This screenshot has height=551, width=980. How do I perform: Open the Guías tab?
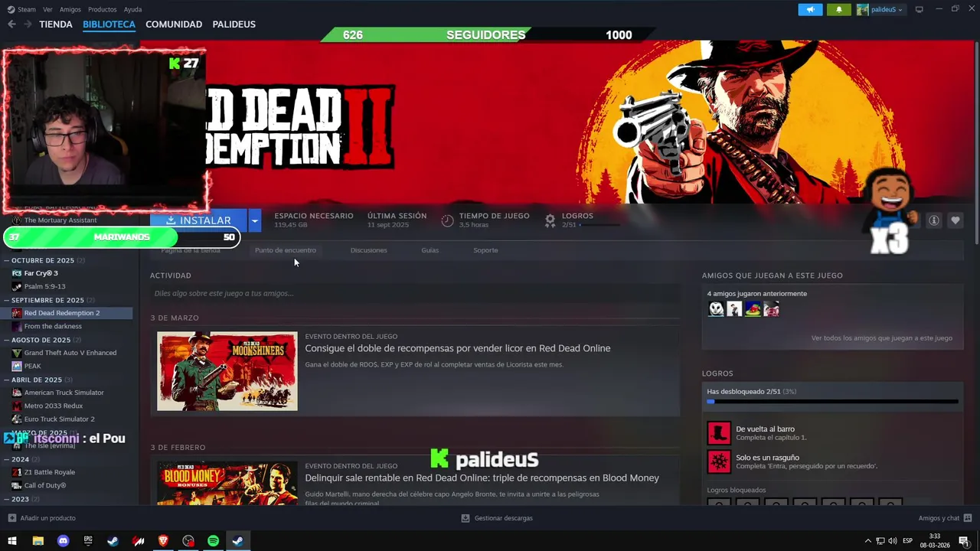pyautogui.click(x=430, y=250)
